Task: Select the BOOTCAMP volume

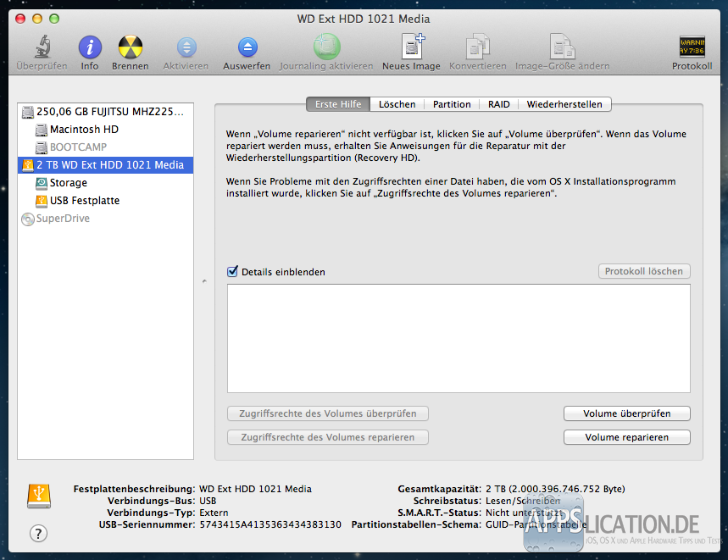Action: pos(105,147)
